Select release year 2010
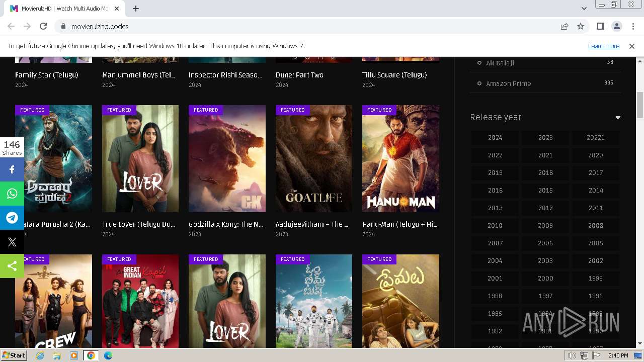This screenshot has width=644, height=362. tap(495, 225)
